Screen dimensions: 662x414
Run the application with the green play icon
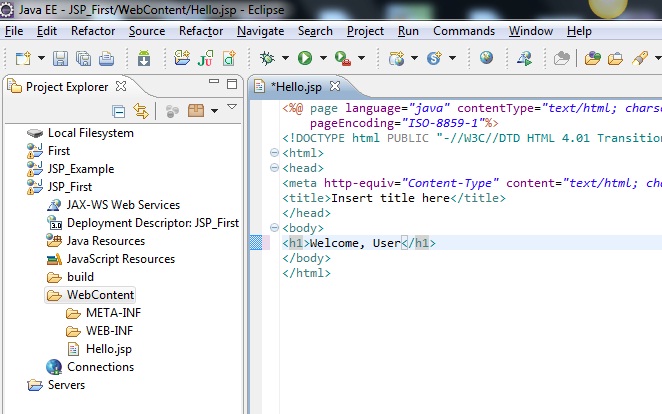305,58
